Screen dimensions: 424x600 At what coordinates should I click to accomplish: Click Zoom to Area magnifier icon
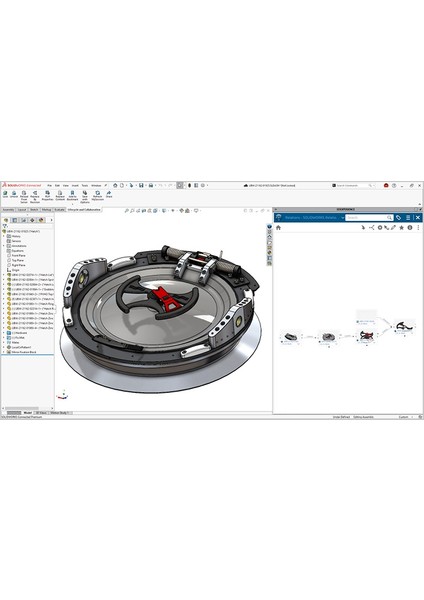point(132,211)
